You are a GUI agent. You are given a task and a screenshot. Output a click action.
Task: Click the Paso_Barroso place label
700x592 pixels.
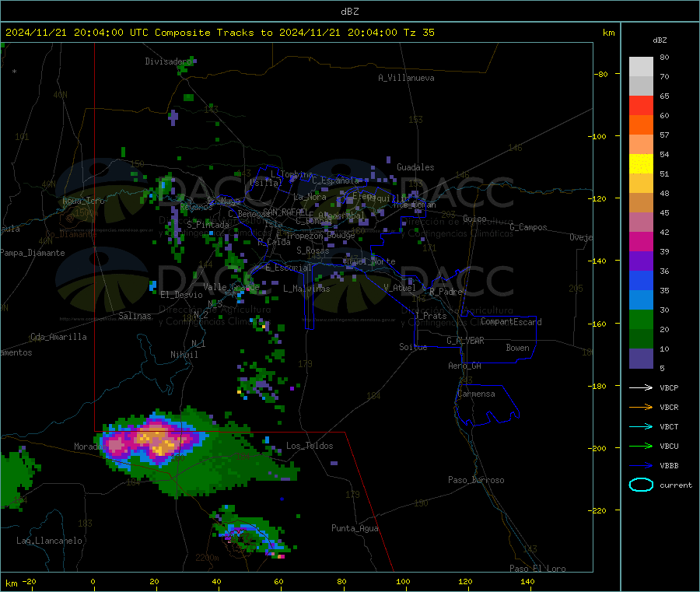coord(476,480)
